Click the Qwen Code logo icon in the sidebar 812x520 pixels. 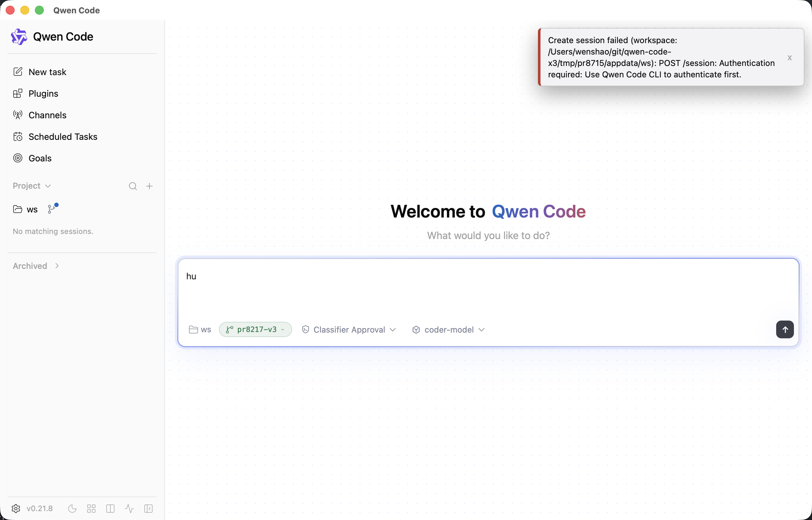(x=19, y=36)
